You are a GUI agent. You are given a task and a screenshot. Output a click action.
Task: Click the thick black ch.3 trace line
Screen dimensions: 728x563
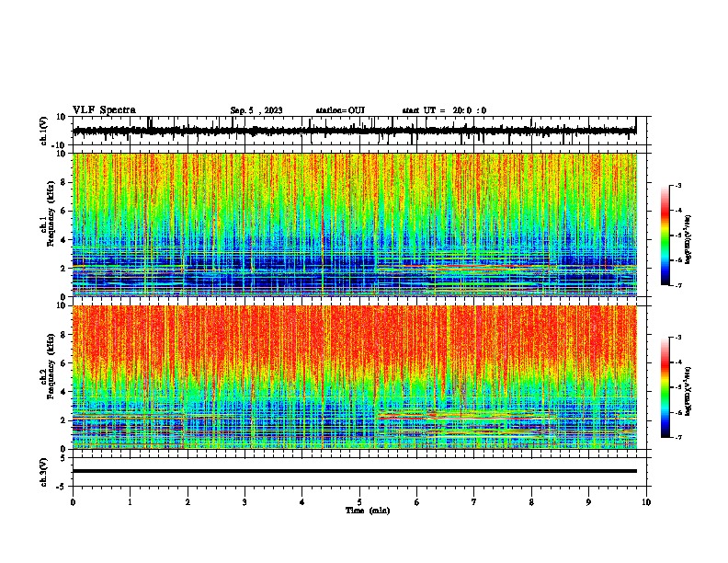click(x=355, y=471)
